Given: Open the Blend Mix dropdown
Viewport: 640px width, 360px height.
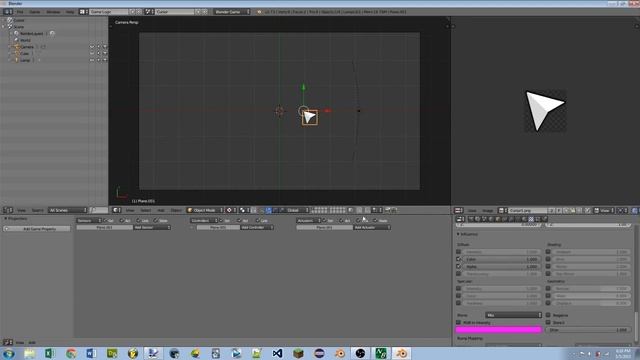Looking at the screenshot, I should [x=513, y=315].
